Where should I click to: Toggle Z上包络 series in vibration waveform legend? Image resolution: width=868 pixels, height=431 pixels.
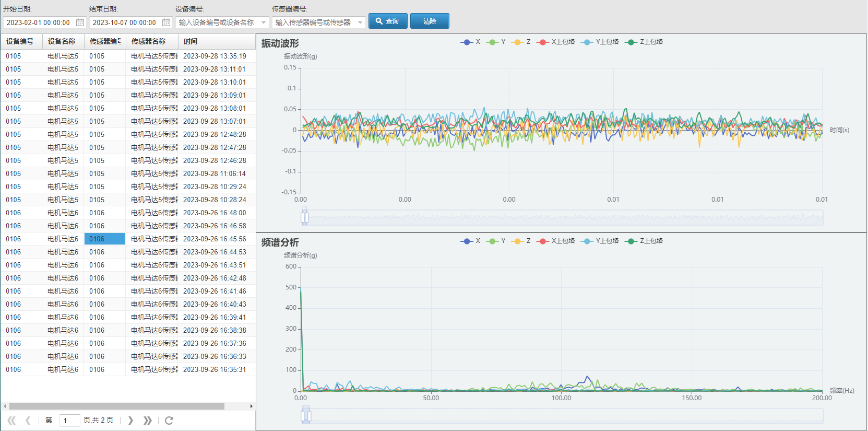[x=644, y=42]
